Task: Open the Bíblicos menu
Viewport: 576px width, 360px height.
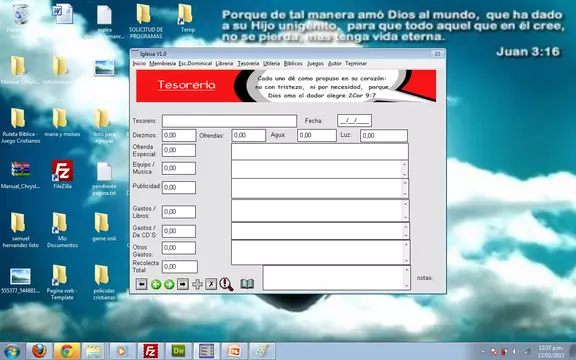Action: 293,64
